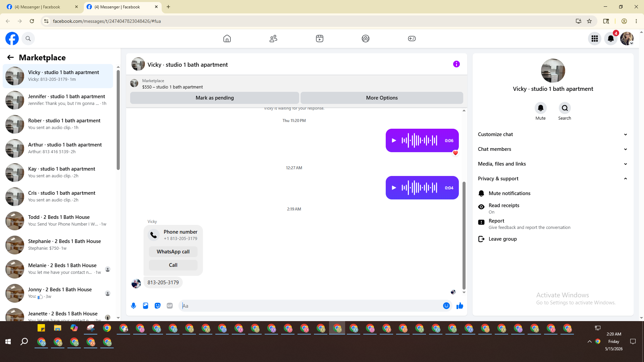The height and width of the screenshot is (362, 644).
Task: Click the Mute notifications row
Action: pos(553,193)
